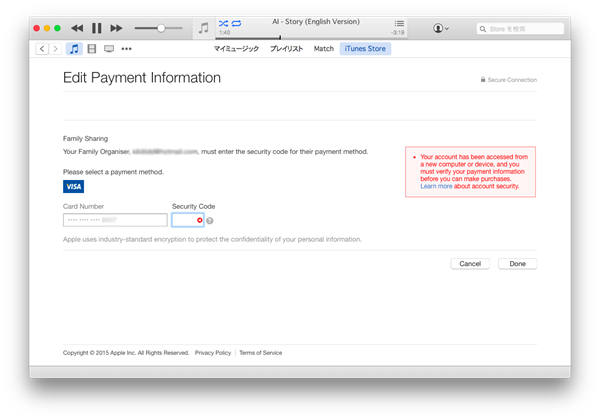Switch to the Music library icon
Viewport: 600px width, 420px height.
[74, 49]
